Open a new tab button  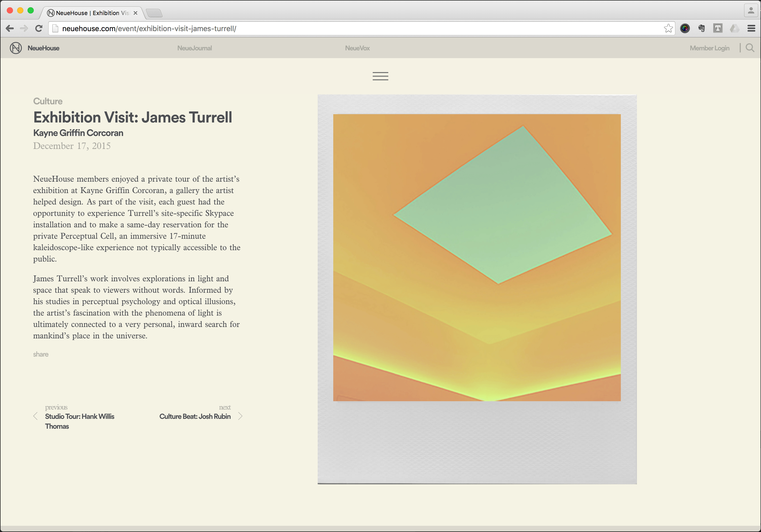pyautogui.click(x=154, y=13)
